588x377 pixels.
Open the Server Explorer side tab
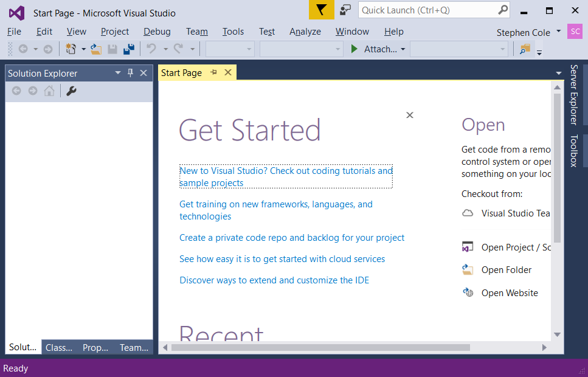pos(573,94)
